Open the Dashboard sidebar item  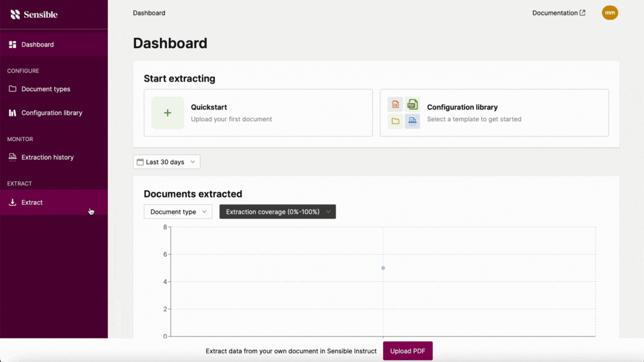pos(54,44)
